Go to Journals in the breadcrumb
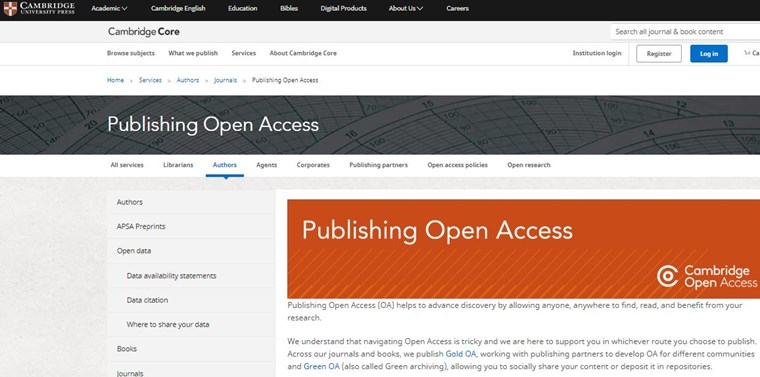This screenshot has height=377, width=760. point(225,80)
